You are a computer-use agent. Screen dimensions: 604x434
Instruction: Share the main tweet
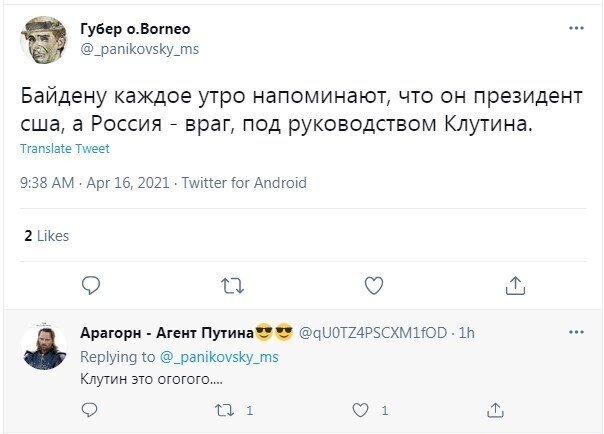coord(515,286)
